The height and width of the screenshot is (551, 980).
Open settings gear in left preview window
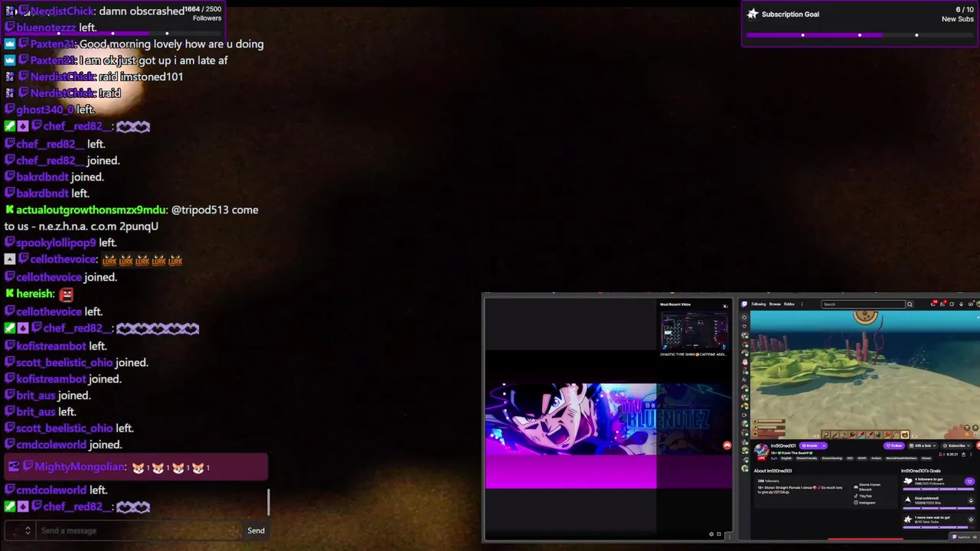point(711,534)
